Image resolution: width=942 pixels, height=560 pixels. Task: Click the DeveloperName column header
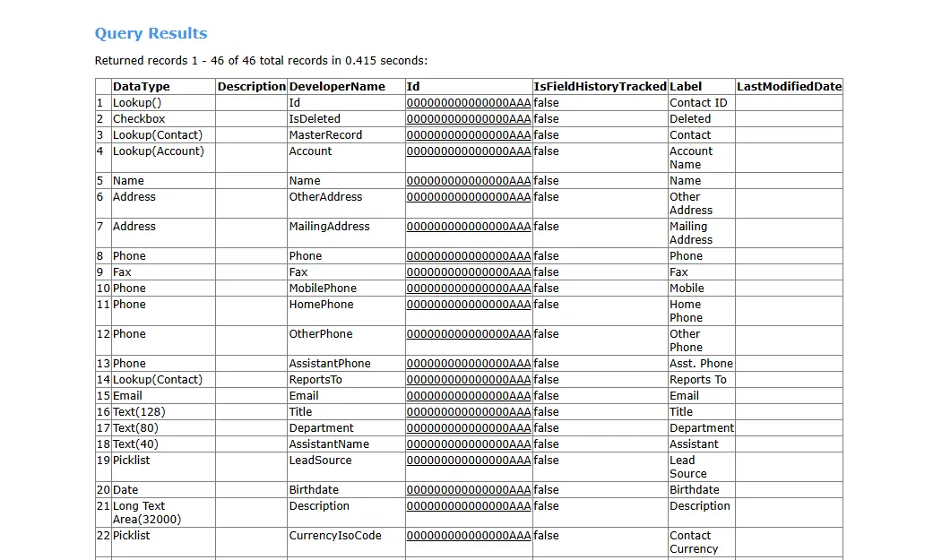tap(337, 87)
